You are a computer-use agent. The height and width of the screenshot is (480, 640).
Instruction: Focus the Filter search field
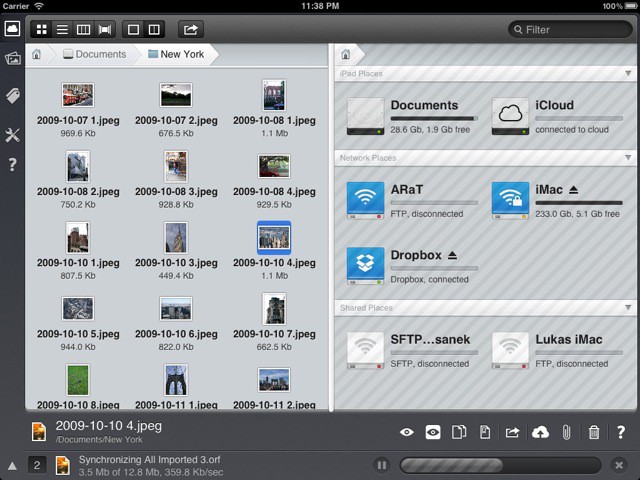(x=570, y=30)
